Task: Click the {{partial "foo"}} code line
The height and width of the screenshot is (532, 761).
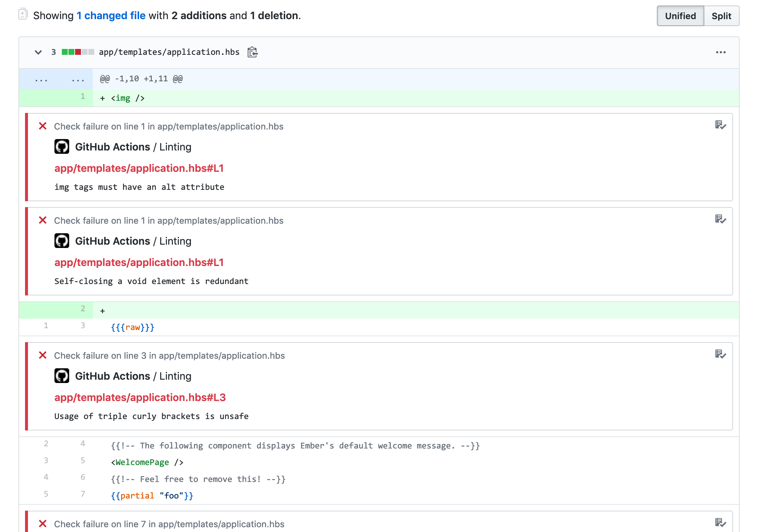Action: click(x=152, y=496)
